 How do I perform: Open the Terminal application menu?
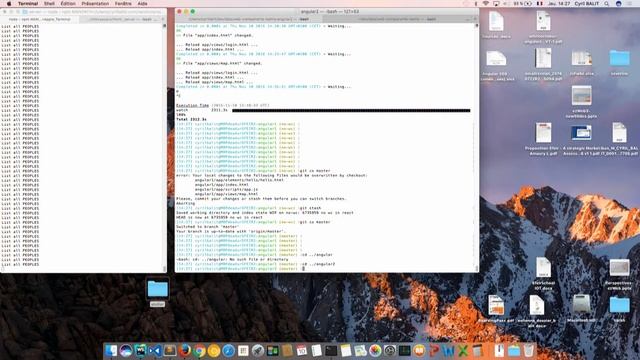(x=28, y=4)
